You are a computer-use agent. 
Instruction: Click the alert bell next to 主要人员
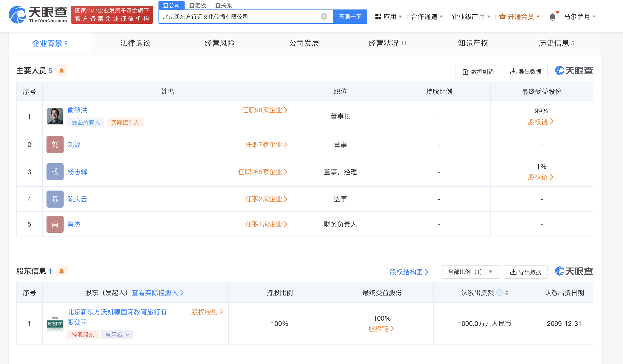[x=61, y=71]
